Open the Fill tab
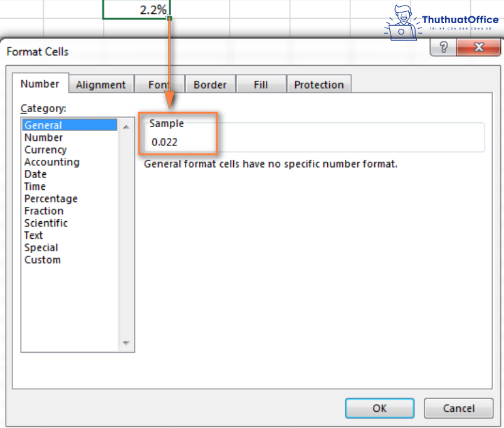The width and height of the screenshot is (504, 428). [261, 84]
